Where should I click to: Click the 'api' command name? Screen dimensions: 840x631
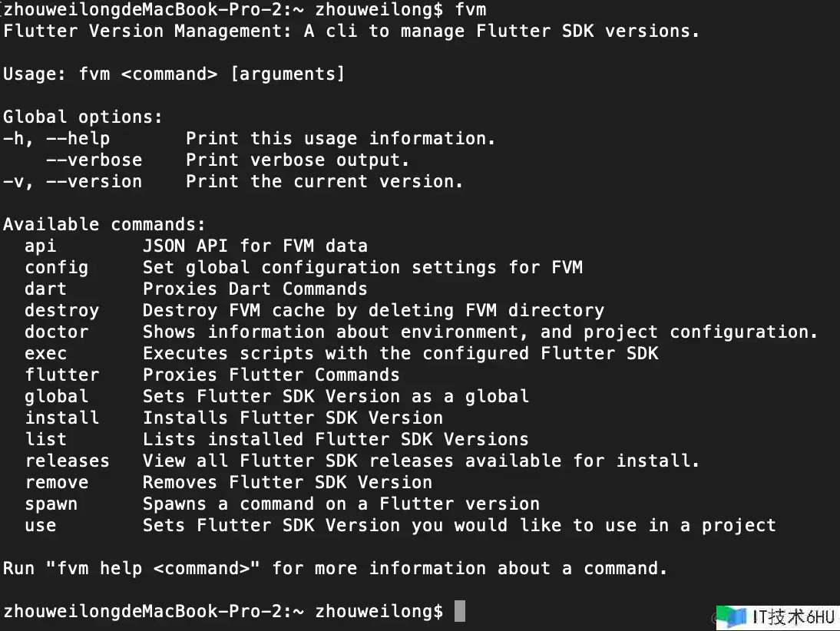coord(40,246)
